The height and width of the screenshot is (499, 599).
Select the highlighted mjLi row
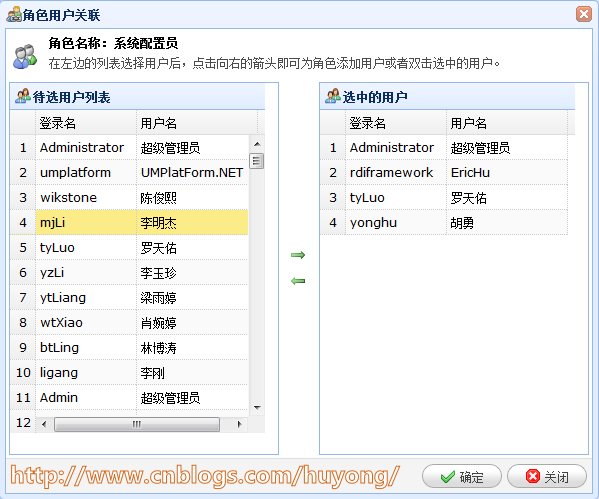pos(130,222)
